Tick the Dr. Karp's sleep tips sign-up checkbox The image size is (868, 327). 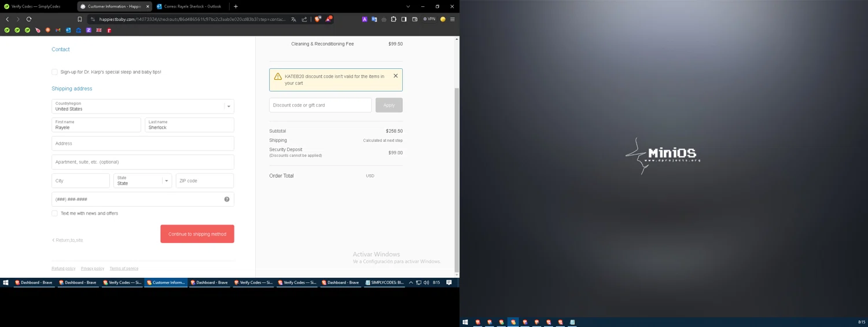point(54,72)
